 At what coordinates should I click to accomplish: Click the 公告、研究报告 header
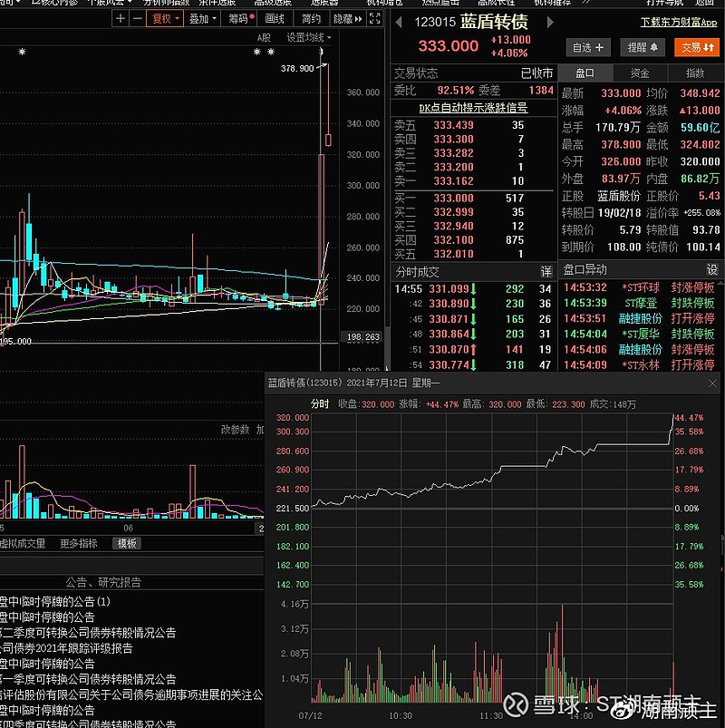pos(103,582)
